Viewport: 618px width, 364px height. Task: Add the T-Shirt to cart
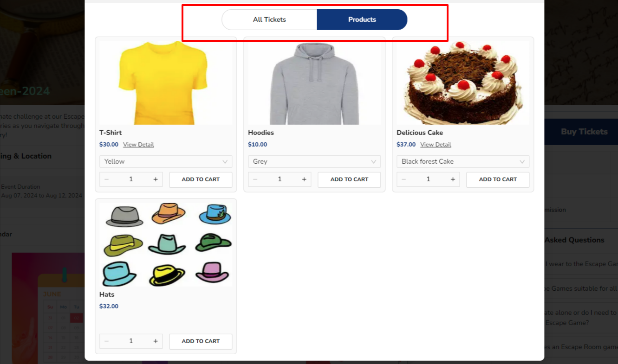(201, 179)
